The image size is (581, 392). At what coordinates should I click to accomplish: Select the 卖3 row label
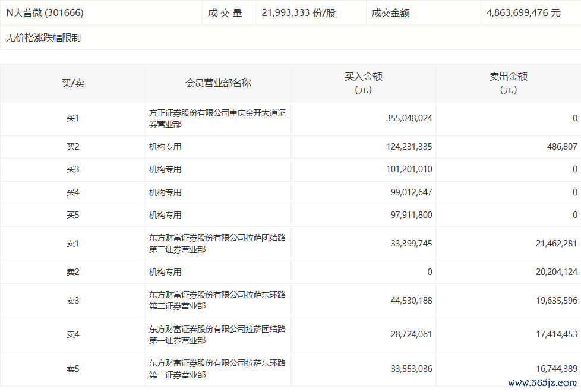tap(72, 301)
